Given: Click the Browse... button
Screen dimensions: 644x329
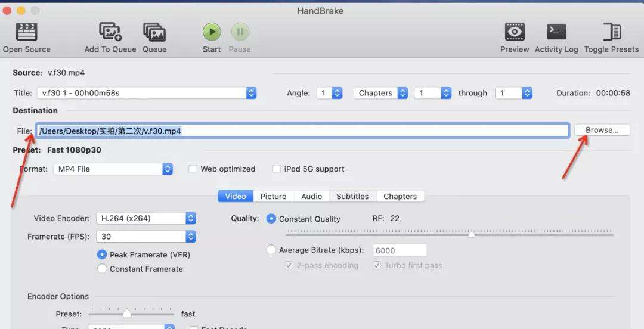Looking at the screenshot, I should coord(602,130).
